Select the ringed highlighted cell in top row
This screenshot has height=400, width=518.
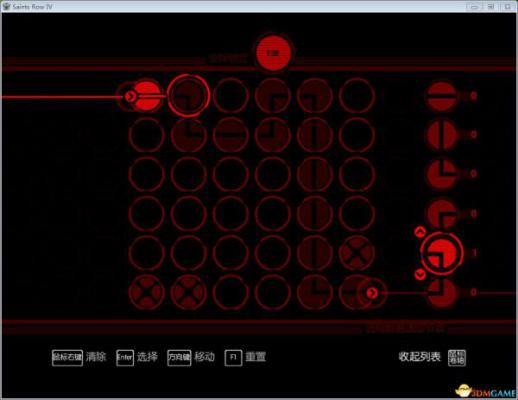188,96
